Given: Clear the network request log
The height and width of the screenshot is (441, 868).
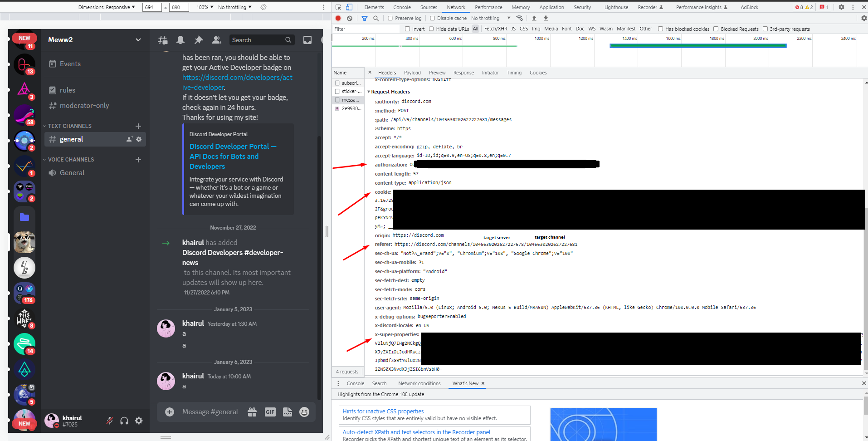Looking at the screenshot, I should pyautogui.click(x=350, y=18).
